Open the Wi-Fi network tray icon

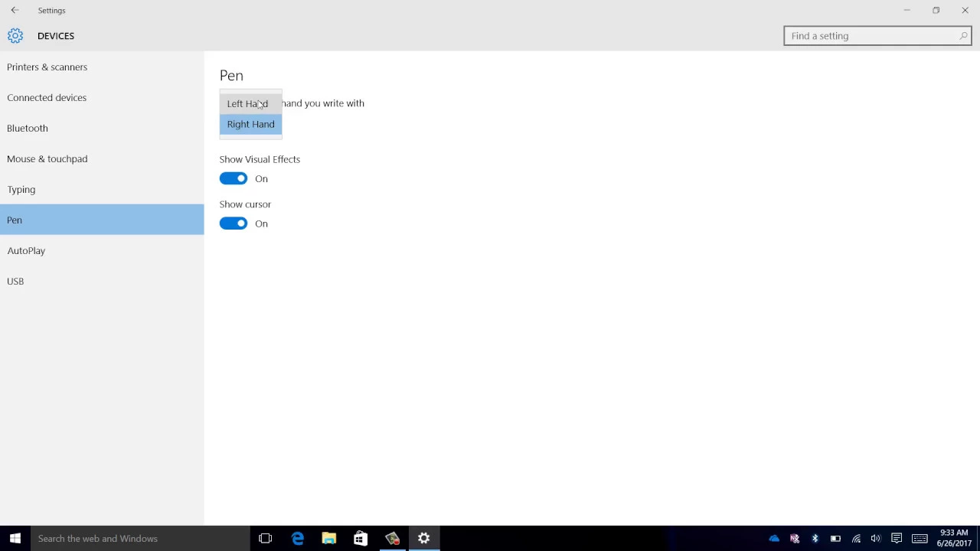tap(856, 539)
